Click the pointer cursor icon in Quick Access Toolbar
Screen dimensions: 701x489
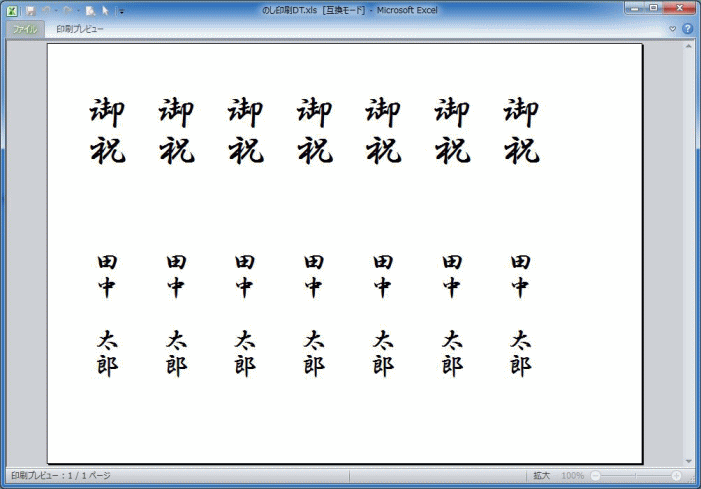[x=105, y=10]
